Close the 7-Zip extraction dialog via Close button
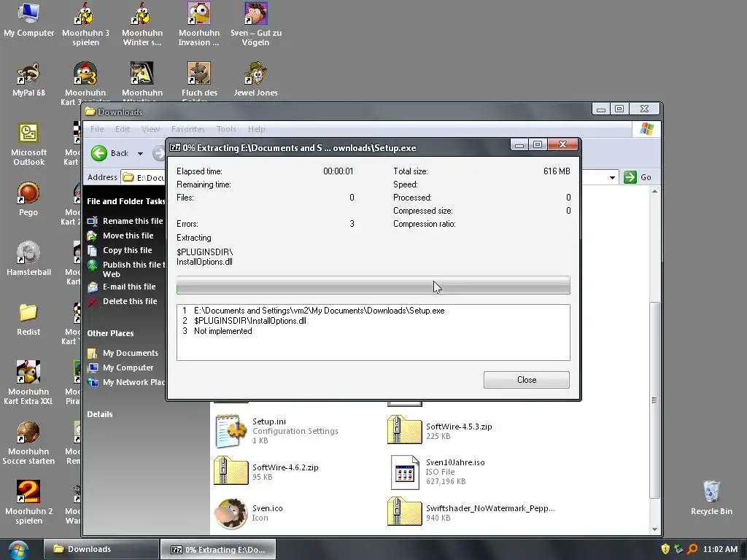This screenshot has height=560, width=747. [x=527, y=380]
